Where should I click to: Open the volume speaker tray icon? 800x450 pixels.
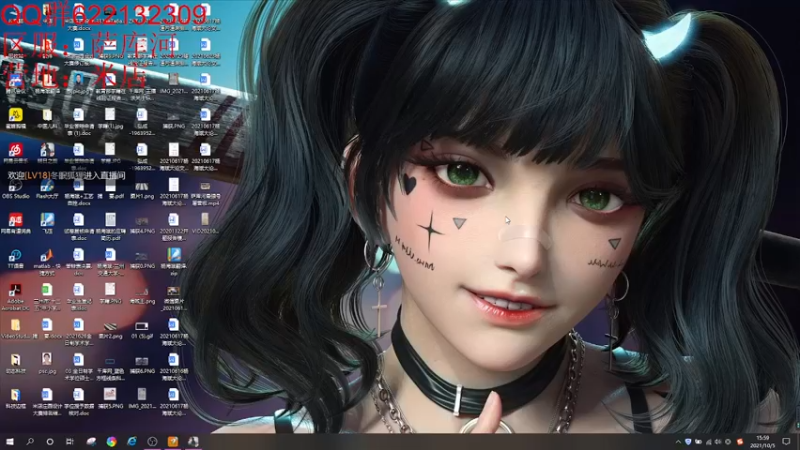pyautogui.click(x=718, y=442)
